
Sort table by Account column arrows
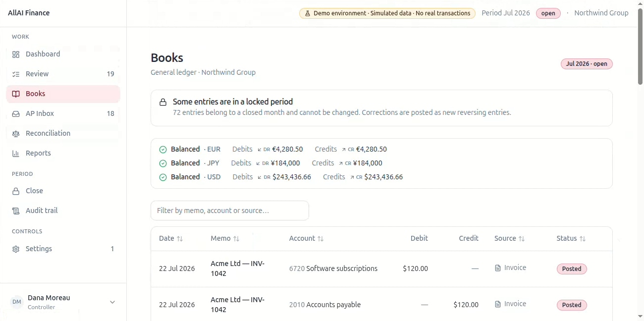tap(321, 239)
